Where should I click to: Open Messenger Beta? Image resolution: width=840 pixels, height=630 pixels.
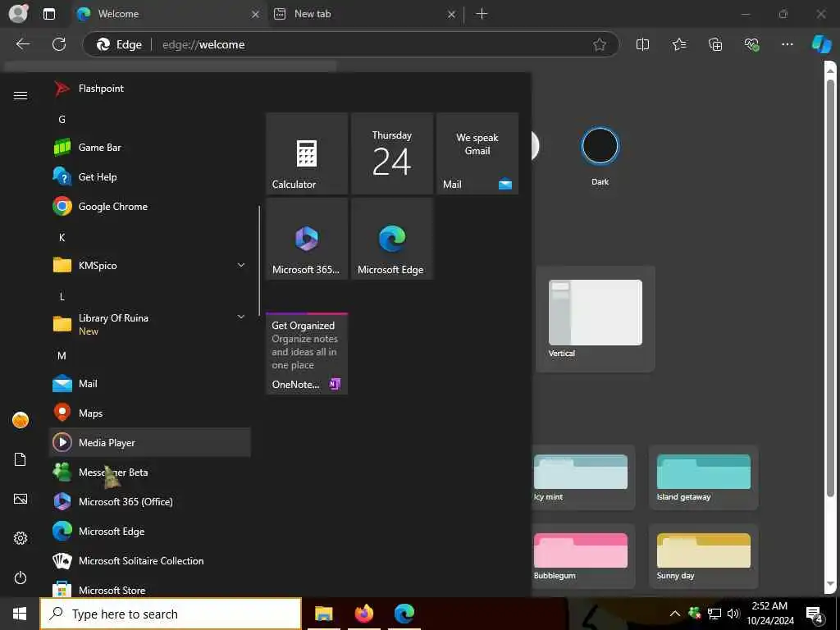[x=150, y=472]
